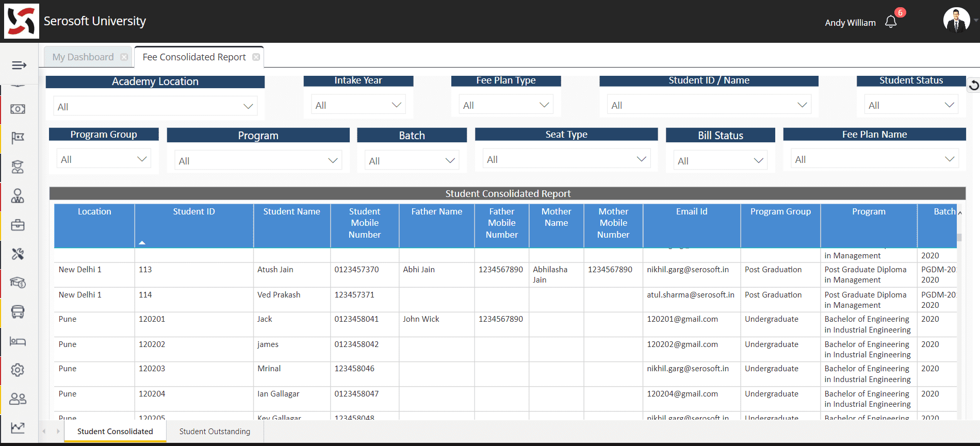Expand the Program filter dropdown
This screenshot has height=446, width=980.
[258, 161]
